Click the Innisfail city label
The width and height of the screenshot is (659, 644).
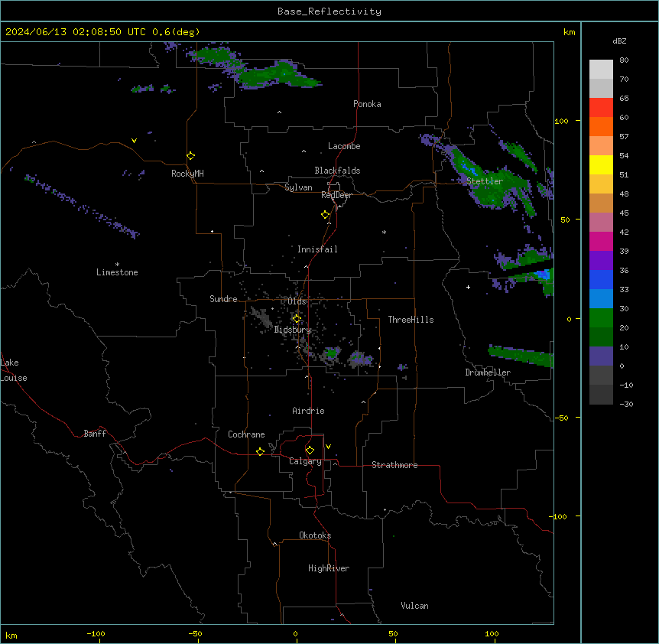pos(317,249)
